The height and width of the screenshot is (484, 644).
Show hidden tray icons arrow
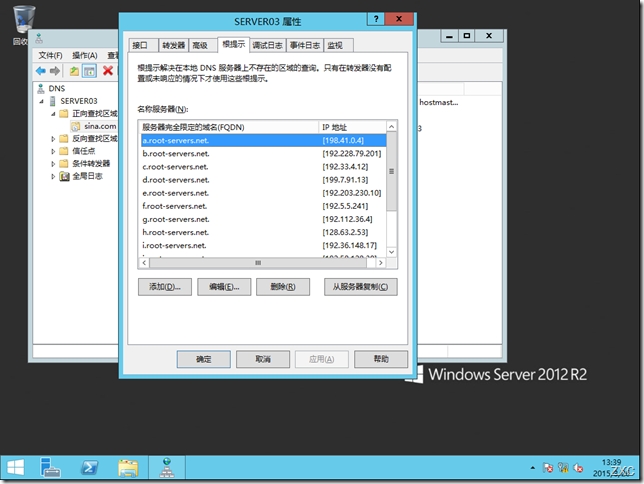(x=533, y=468)
